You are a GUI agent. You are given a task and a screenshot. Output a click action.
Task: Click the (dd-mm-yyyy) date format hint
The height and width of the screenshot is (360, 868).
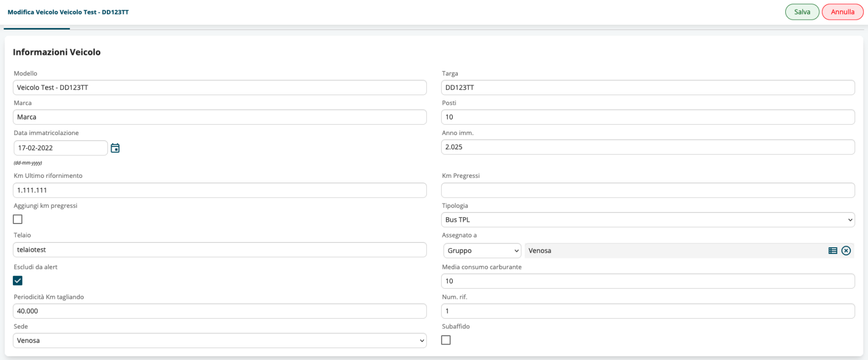[x=28, y=163]
